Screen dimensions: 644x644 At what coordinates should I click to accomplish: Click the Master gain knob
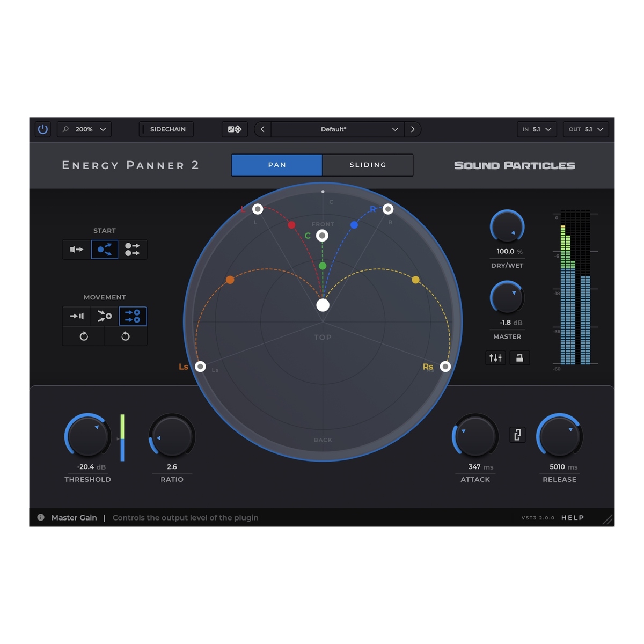pos(507,298)
